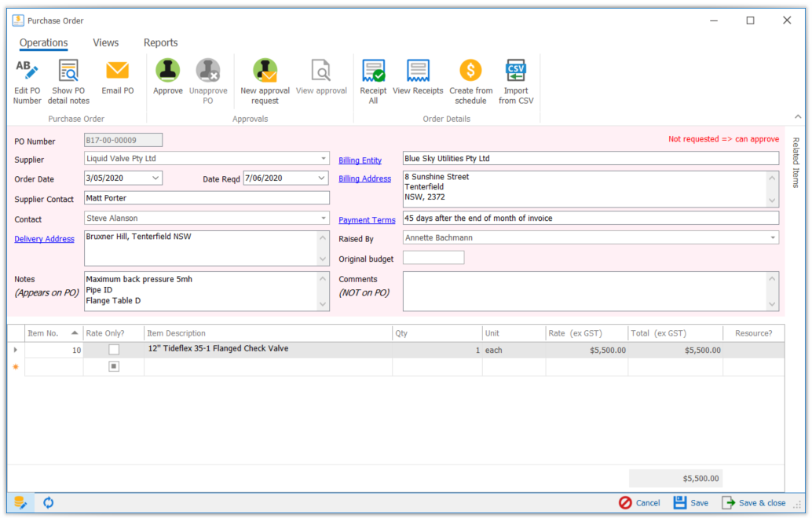Select the item description '12" Tideflex 35-1 Flanged Check Valve'

pyautogui.click(x=218, y=348)
